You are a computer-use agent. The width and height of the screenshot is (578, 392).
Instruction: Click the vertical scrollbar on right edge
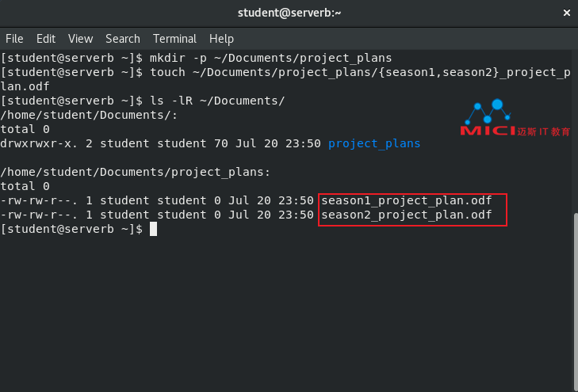[x=576, y=300]
